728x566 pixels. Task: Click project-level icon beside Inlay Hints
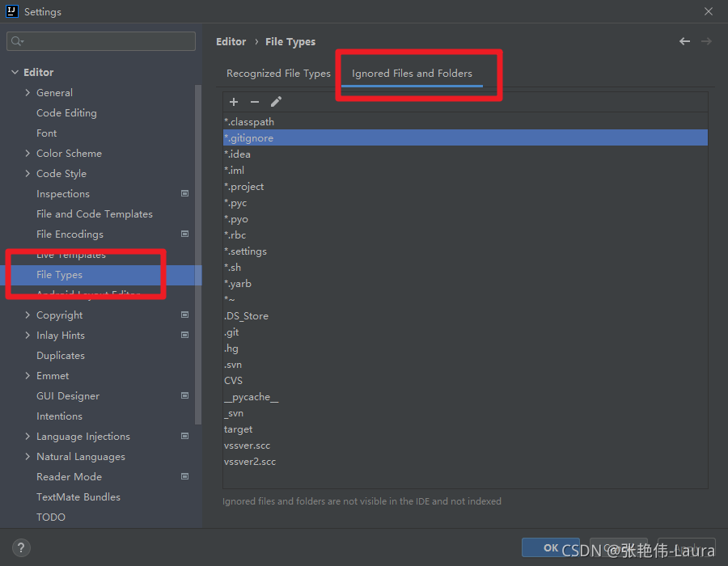[184, 335]
